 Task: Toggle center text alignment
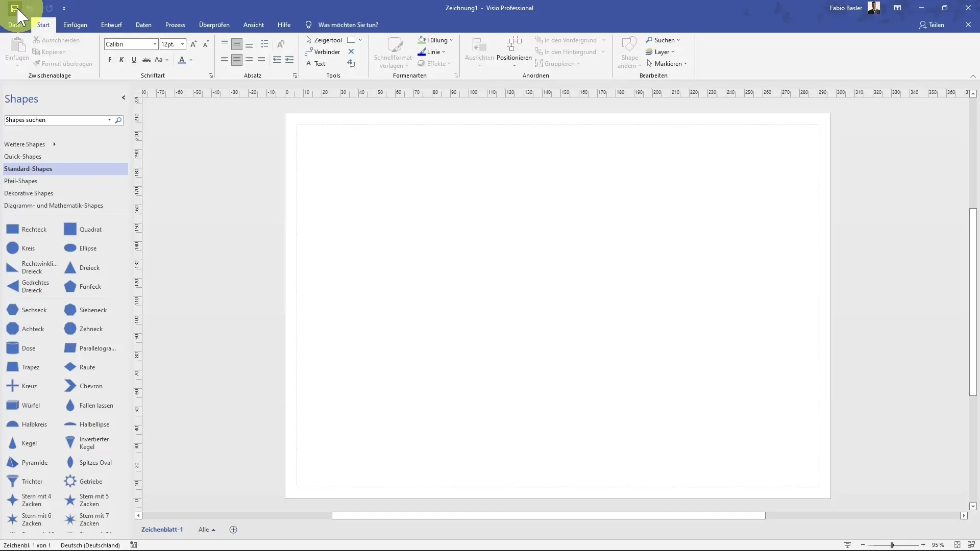[x=237, y=60]
